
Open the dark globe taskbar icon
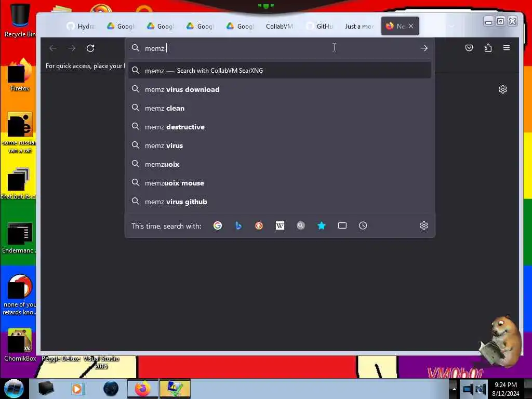[x=111, y=389]
